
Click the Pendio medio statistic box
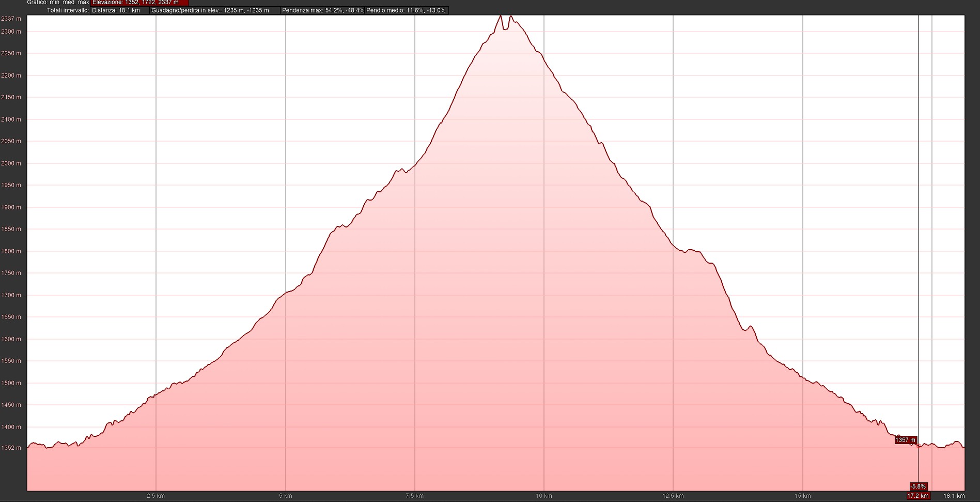(x=406, y=10)
